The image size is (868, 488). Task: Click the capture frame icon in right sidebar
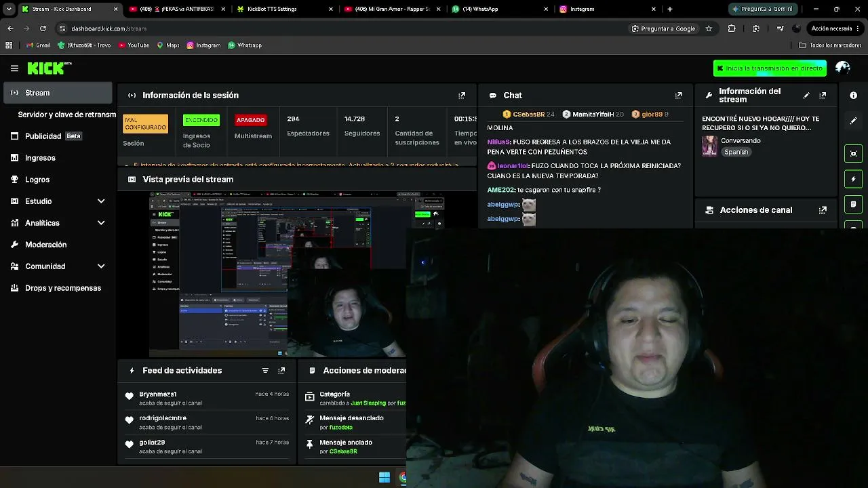point(853,153)
